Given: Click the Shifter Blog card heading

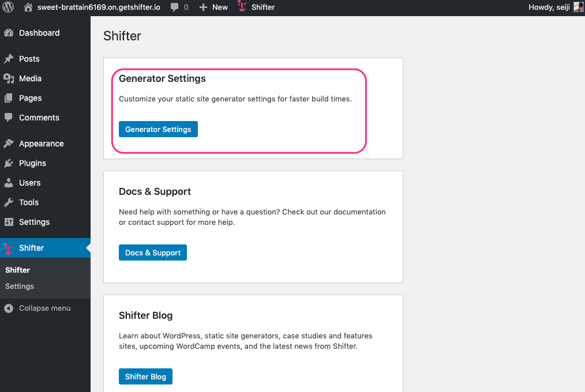Looking at the screenshot, I should point(145,315).
